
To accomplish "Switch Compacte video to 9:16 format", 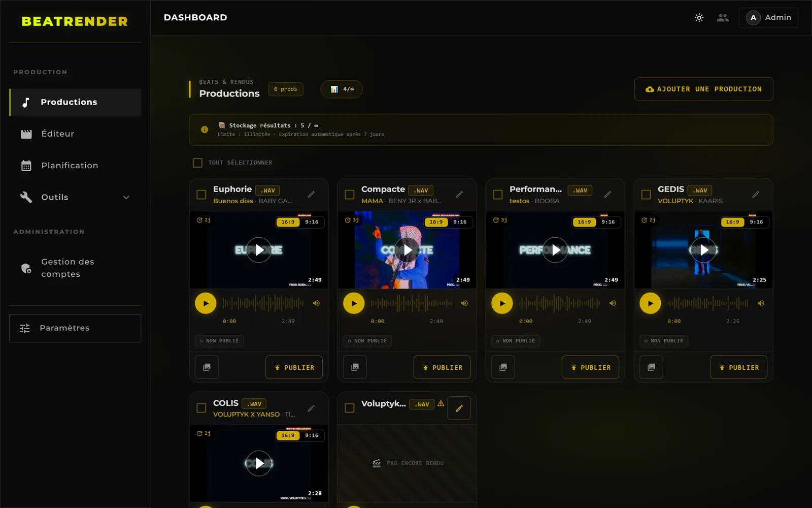I will coord(460,222).
